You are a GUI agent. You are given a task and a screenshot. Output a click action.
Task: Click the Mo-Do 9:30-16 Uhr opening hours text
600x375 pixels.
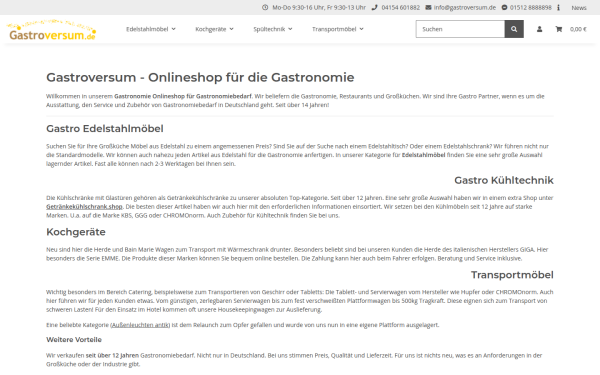coord(319,7)
